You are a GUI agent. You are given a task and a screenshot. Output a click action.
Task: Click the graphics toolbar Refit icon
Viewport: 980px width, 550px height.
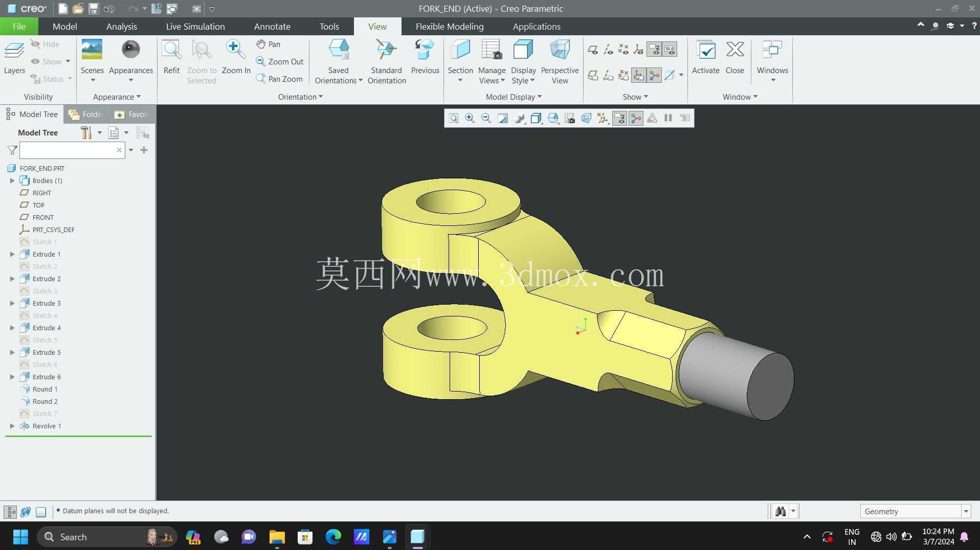453,119
